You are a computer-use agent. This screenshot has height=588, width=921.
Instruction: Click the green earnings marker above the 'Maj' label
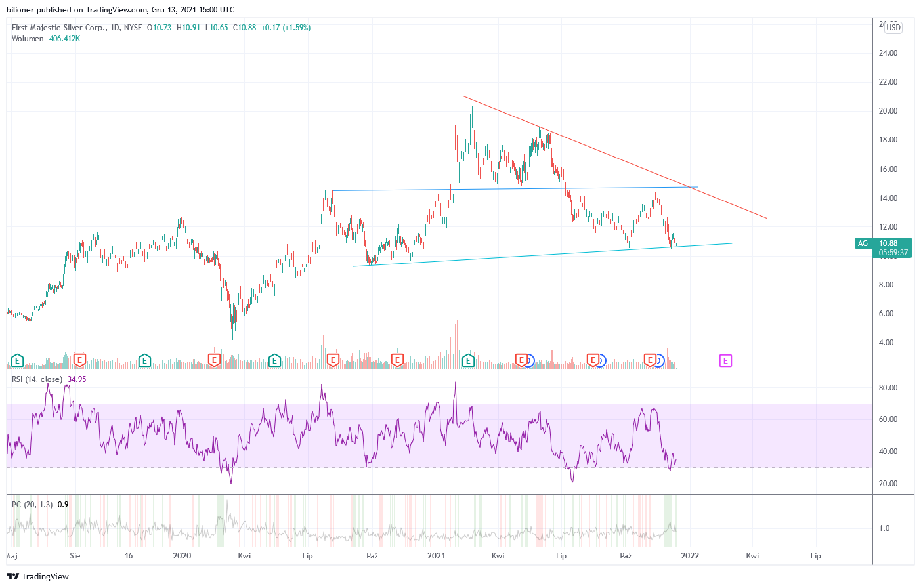pyautogui.click(x=17, y=360)
